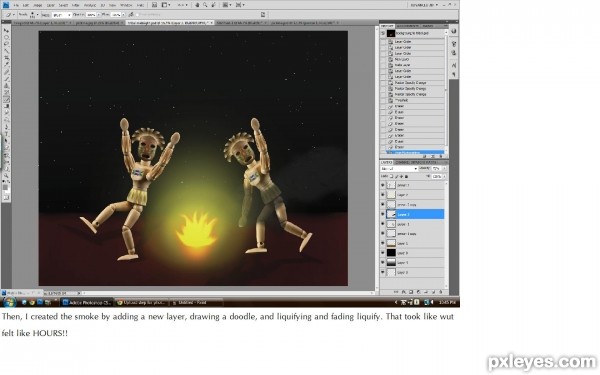Screen dimensions: 600x375
Task: Delete current state in History panel footer
Action: tap(441, 157)
